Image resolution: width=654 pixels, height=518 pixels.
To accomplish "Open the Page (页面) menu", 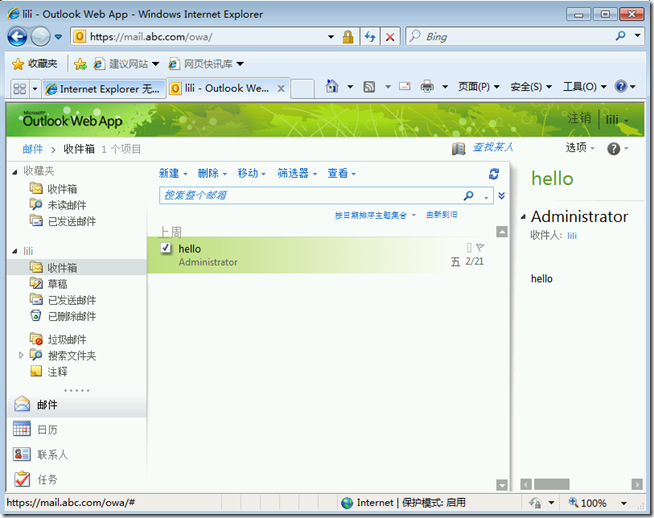I will click(x=478, y=87).
